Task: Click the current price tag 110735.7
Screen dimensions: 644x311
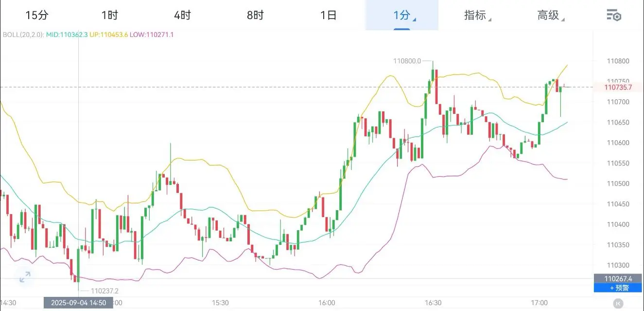Action: tap(618, 87)
